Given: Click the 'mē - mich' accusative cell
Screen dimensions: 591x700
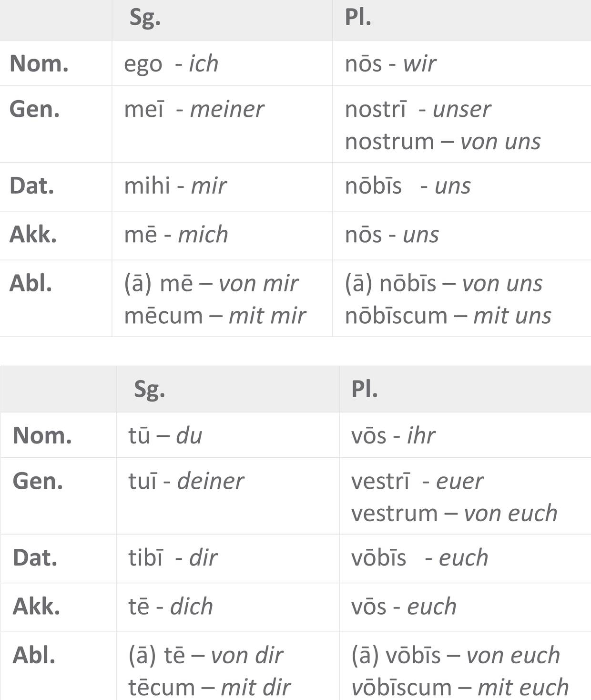Looking at the screenshot, I should pyautogui.click(x=176, y=235).
